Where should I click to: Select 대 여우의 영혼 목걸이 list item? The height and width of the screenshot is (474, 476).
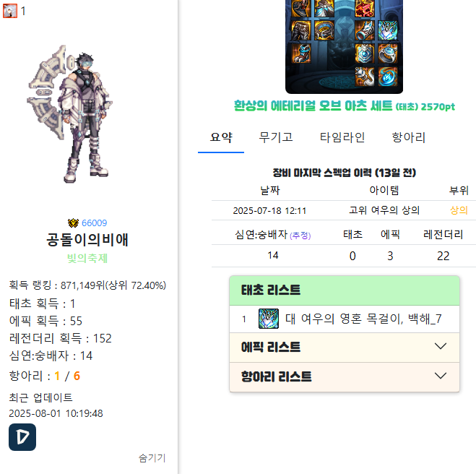345,319
